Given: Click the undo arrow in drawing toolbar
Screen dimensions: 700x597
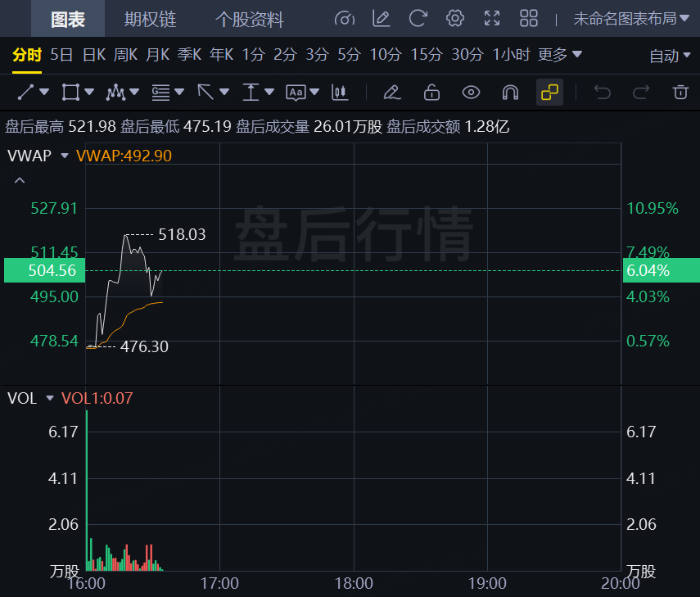Looking at the screenshot, I should [603, 92].
